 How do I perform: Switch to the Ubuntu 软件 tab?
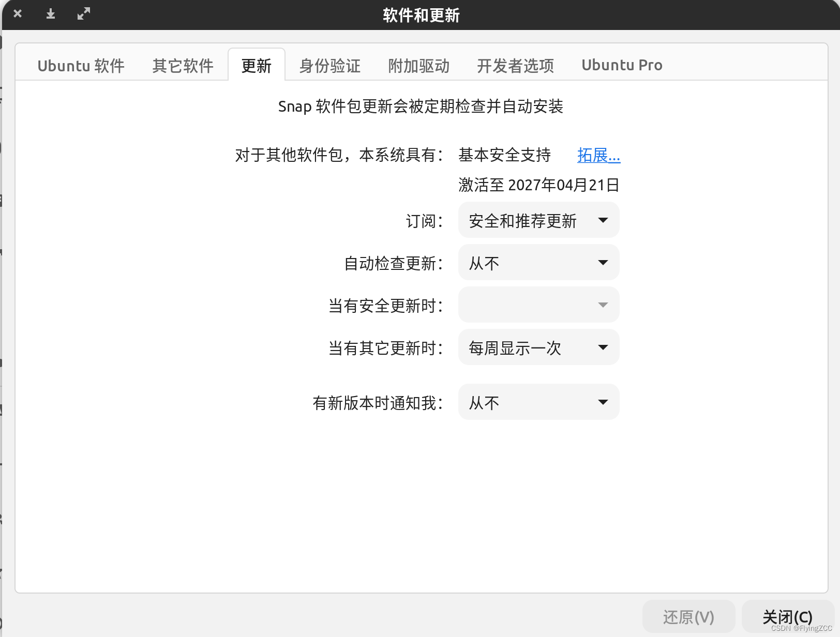81,65
